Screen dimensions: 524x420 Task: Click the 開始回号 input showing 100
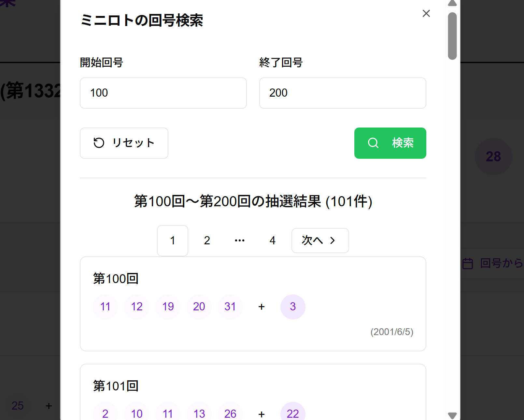163,93
